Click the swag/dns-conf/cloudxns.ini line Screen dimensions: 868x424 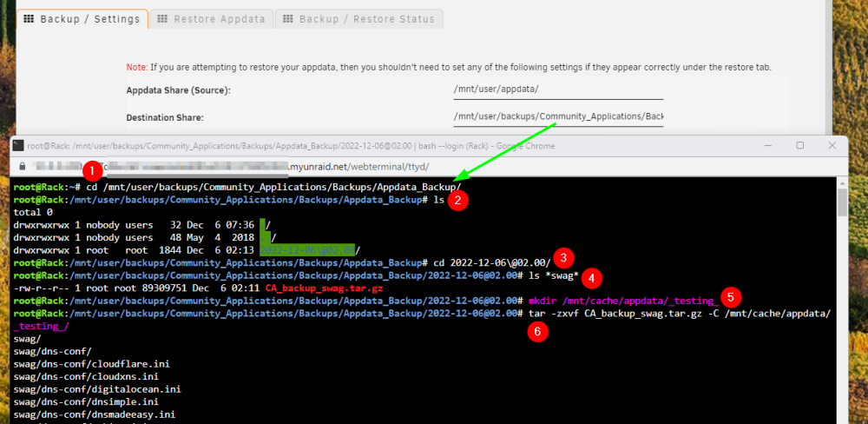(86, 377)
